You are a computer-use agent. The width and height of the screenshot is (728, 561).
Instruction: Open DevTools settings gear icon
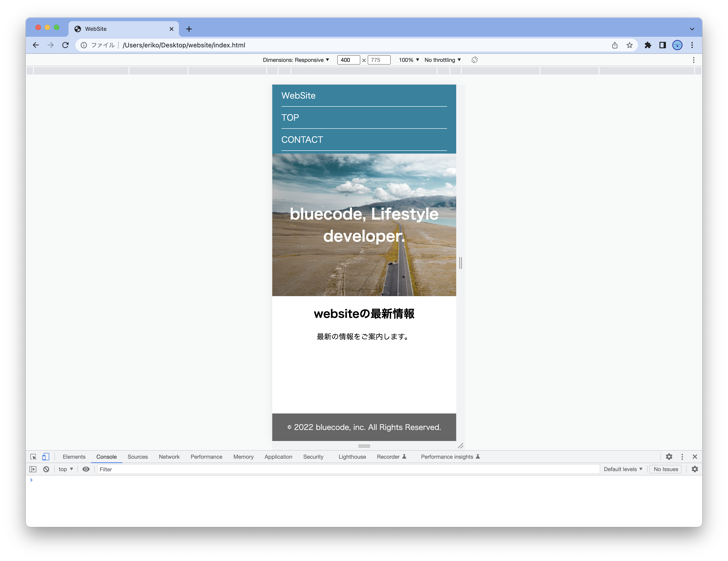669,457
